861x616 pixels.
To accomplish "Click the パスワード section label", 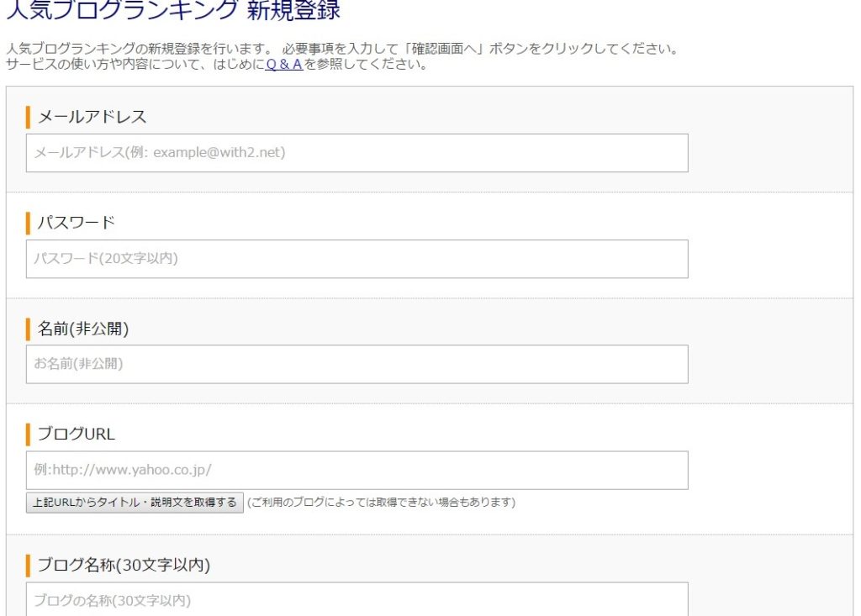I will 77,223.
